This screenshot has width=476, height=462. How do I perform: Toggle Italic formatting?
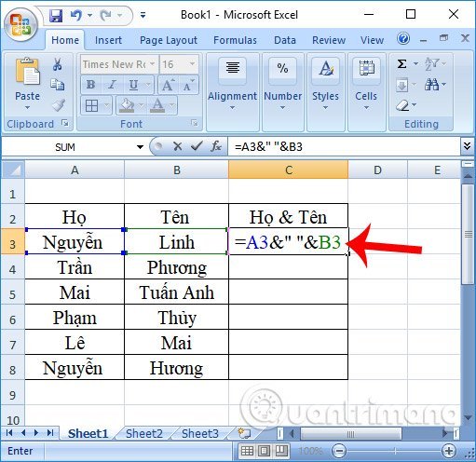coord(112,85)
